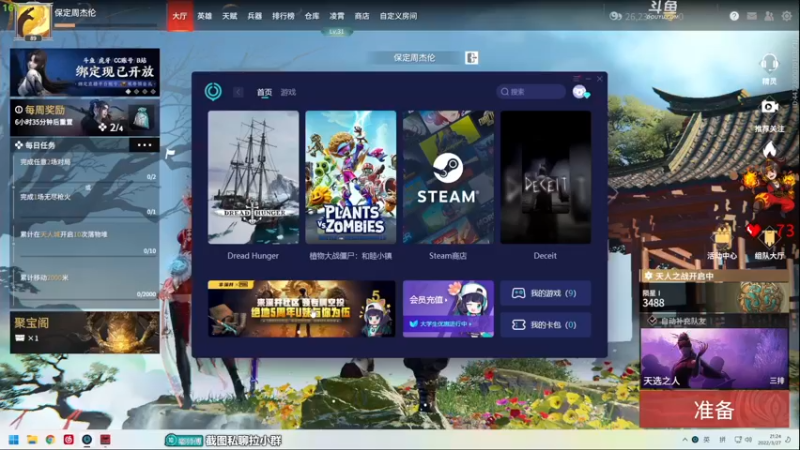Open Dread Hunger game card
Screen dimensions: 800x450
tap(253, 177)
